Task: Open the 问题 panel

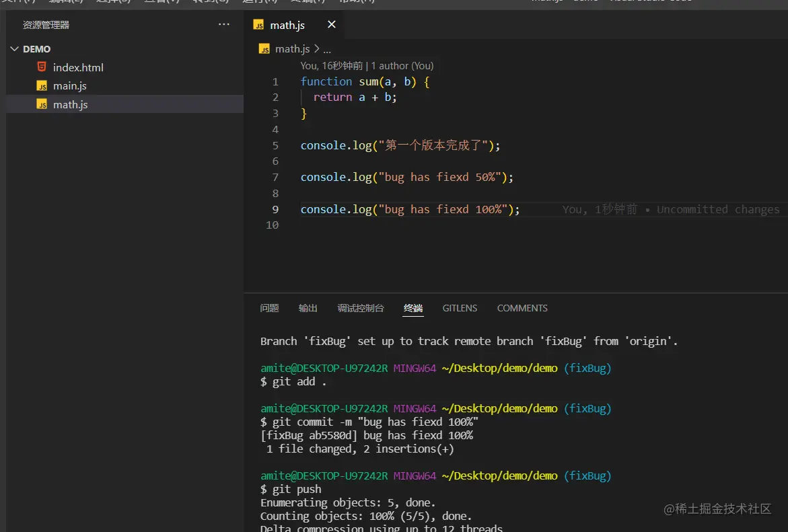Action: (269, 308)
